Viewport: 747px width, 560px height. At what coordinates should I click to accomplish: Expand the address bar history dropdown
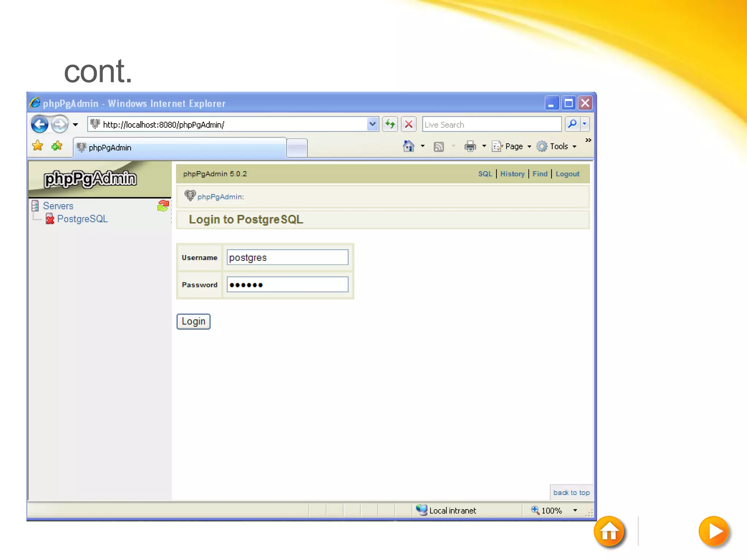coord(372,124)
